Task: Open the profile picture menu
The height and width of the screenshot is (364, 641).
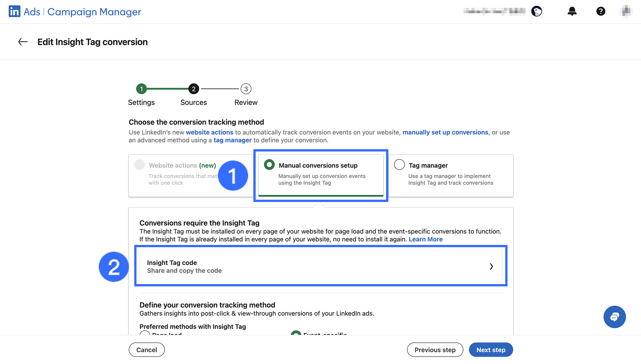Action: pos(626,11)
